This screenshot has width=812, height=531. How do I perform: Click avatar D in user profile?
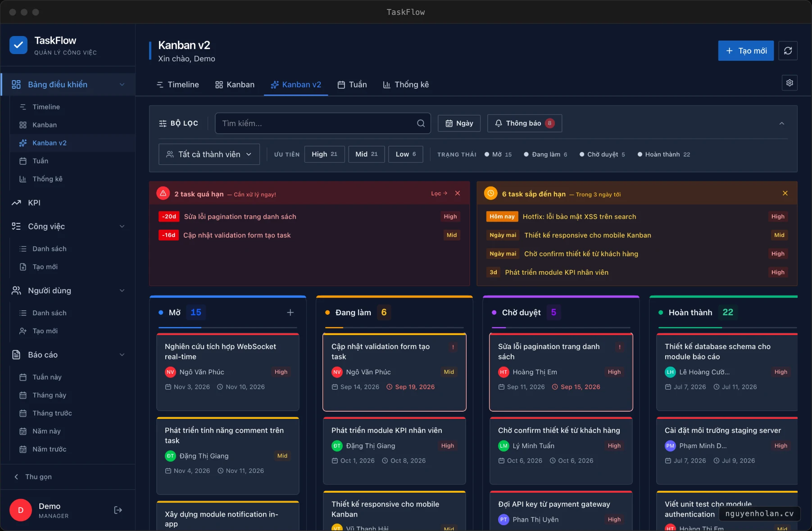click(21, 510)
